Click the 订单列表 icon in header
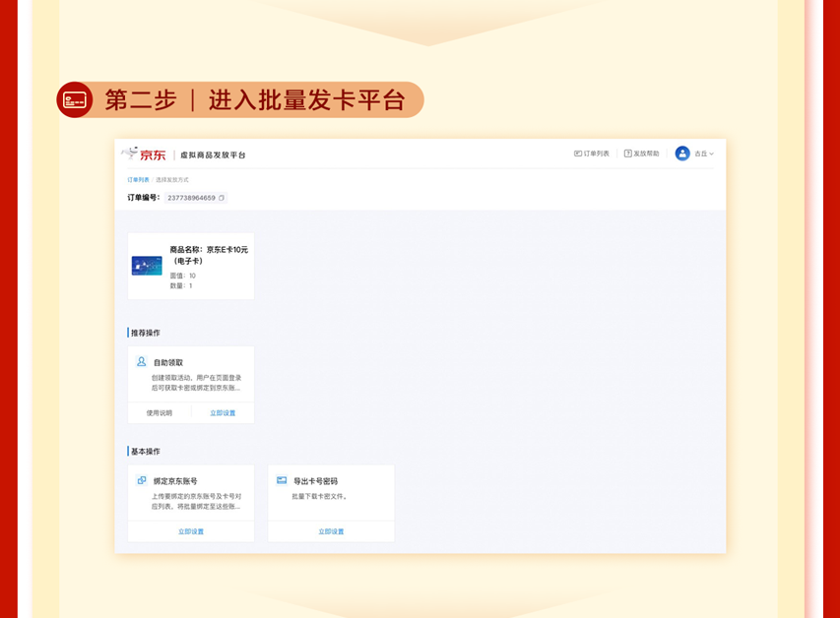Image resolution: width=840 pixels, height=618 pixels. (577, 154)
